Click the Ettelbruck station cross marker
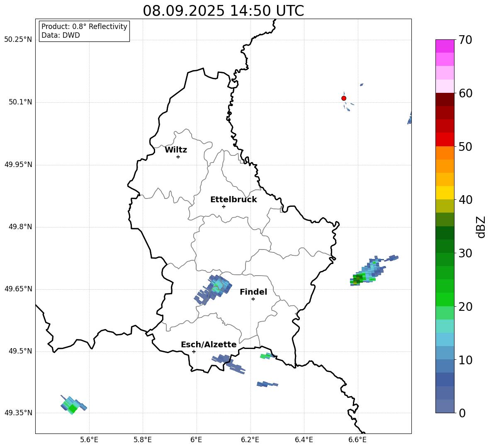This screenshot has height=448, width=491. click(224, 206)
